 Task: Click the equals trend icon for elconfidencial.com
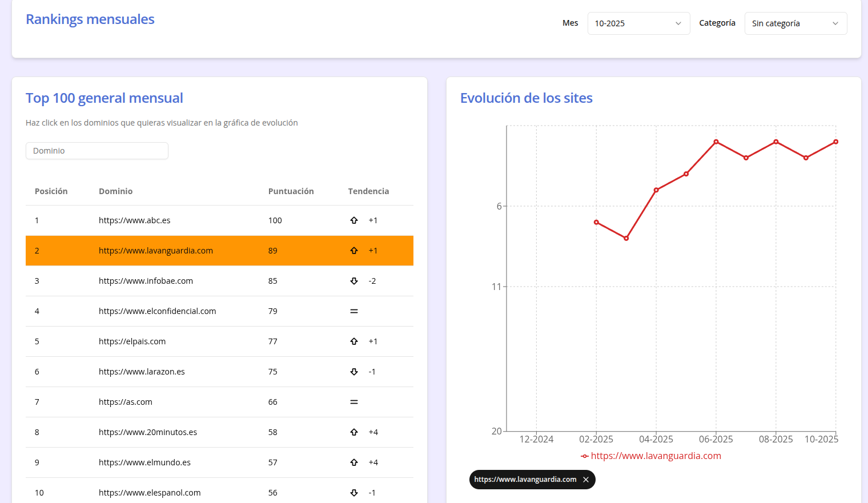click(x=354, y=311)
